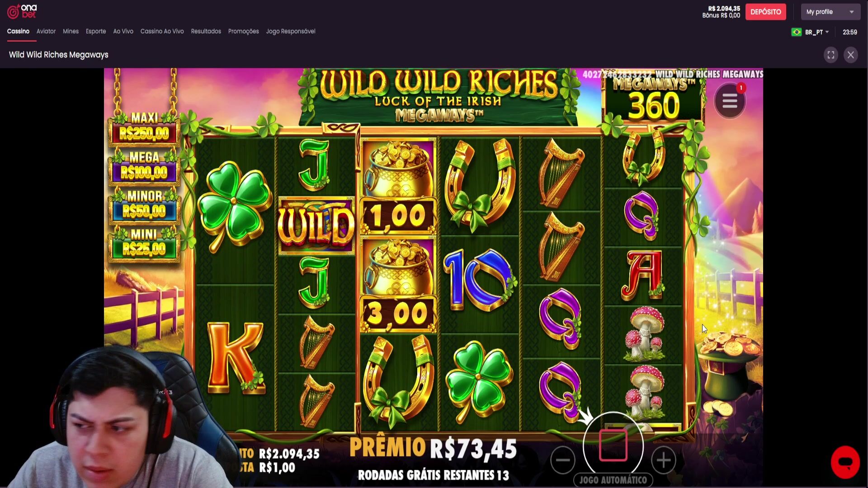Viewport: 868px width, 488px height.
Task: Select the Brazil flag language icon
Action: coord(796,32)
